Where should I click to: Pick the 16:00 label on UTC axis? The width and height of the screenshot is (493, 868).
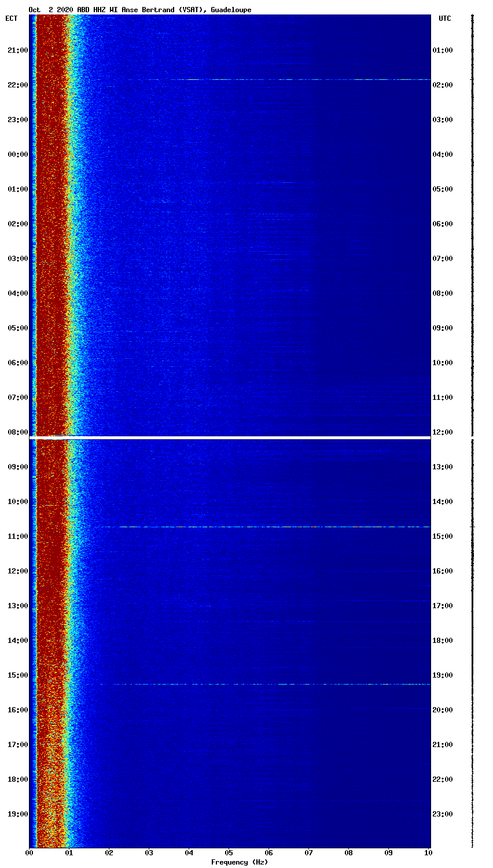443,571
